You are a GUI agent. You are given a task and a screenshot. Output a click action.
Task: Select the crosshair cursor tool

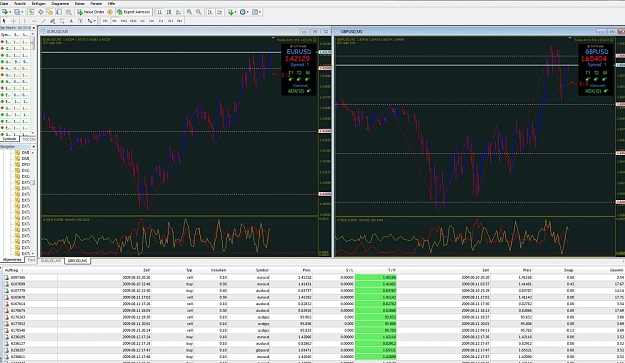click(14, 21)
